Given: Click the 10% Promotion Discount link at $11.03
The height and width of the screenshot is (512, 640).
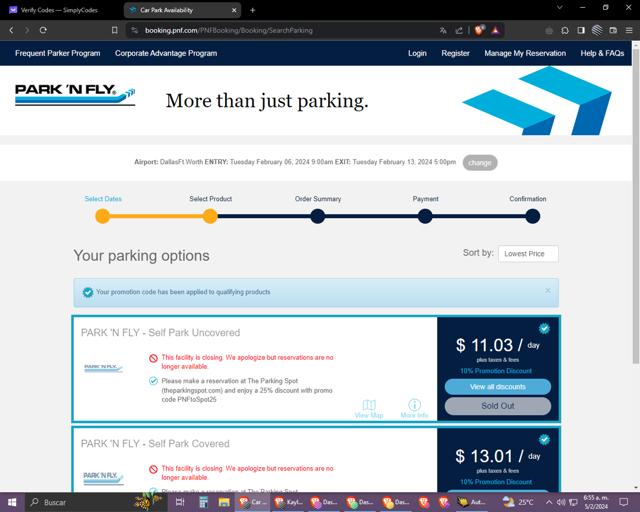Looking at the screenshot, I should pos(496,371).
